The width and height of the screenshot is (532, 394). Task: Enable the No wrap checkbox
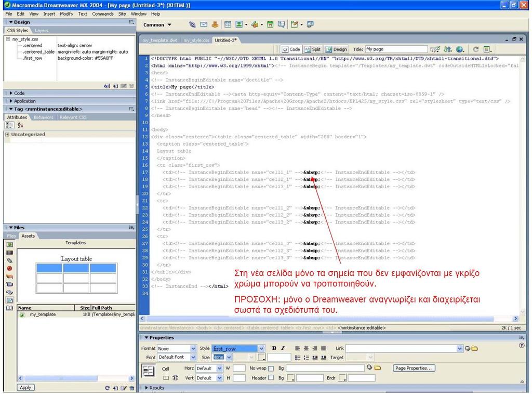(271, 368)
